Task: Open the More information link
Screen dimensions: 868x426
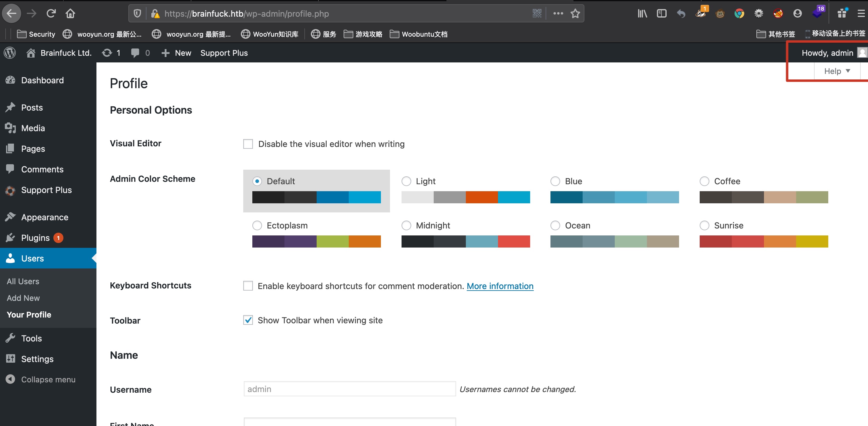Action: (500, 286)
